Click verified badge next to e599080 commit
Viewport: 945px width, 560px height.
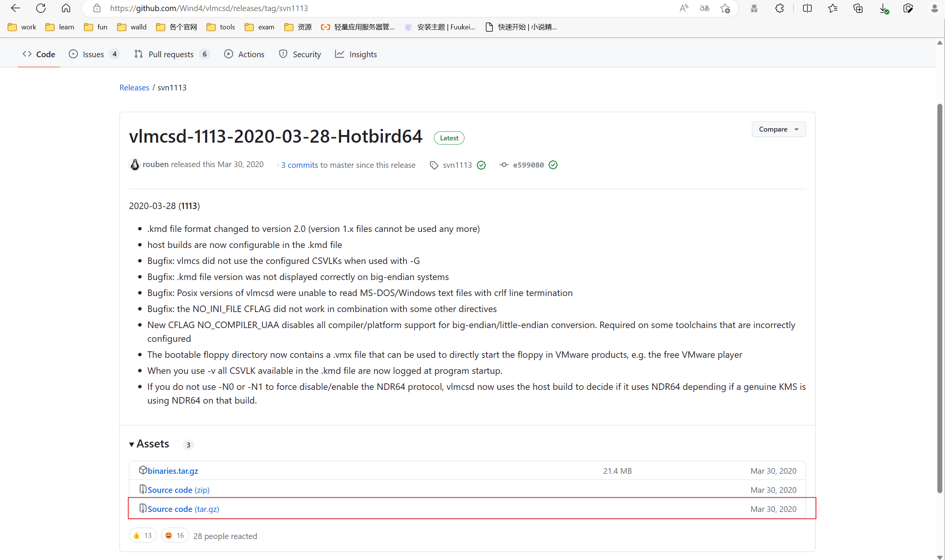[553, 165]
